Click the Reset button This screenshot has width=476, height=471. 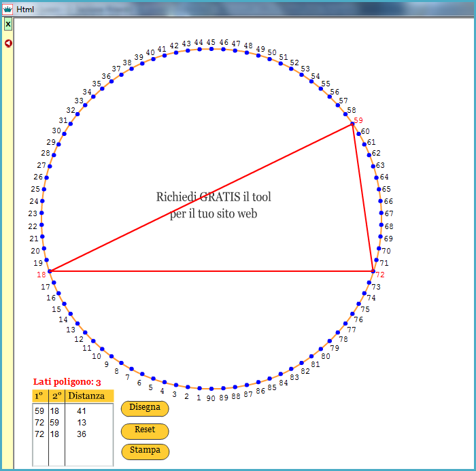pyautogui.click(x=145, y=431)
